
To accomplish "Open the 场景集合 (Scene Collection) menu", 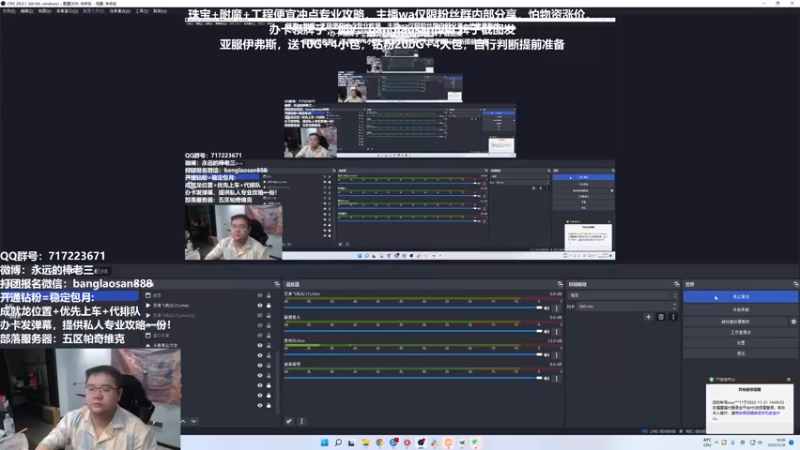I will 120,11.
